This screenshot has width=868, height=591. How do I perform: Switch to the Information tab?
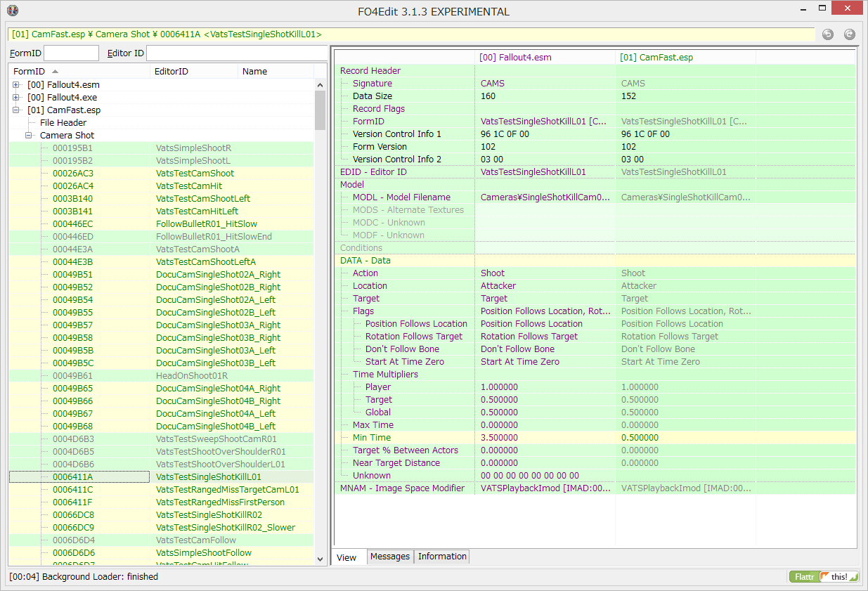click(442, 557)
